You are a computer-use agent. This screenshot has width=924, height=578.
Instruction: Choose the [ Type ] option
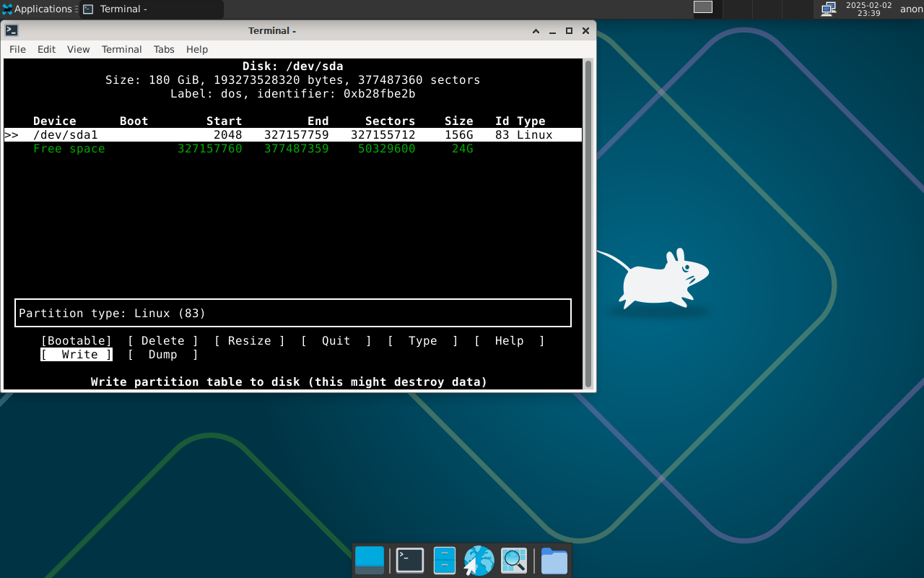point(423,341)
